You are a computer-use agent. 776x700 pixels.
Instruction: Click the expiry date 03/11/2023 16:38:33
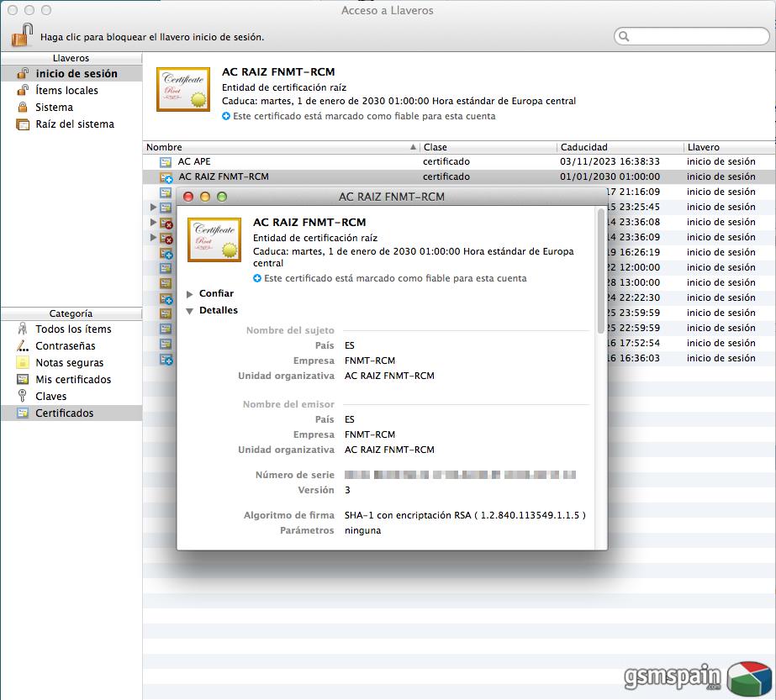click(x=610, y=162)
